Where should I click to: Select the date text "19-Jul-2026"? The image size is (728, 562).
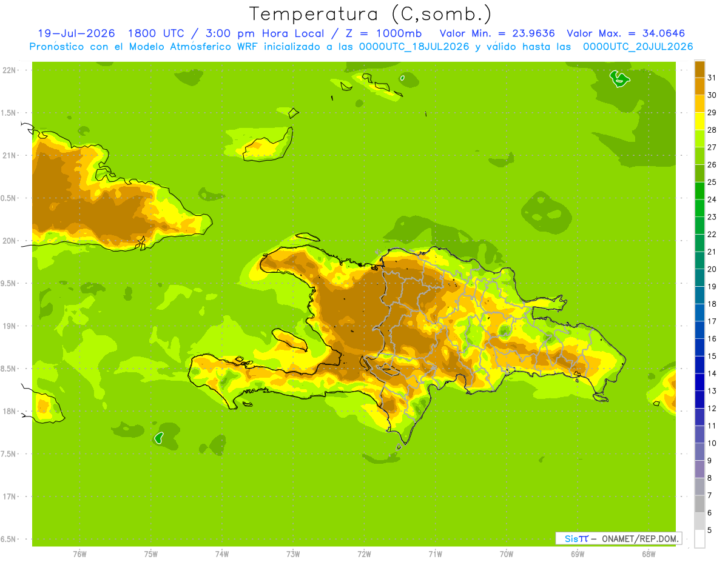pos(76,33)
